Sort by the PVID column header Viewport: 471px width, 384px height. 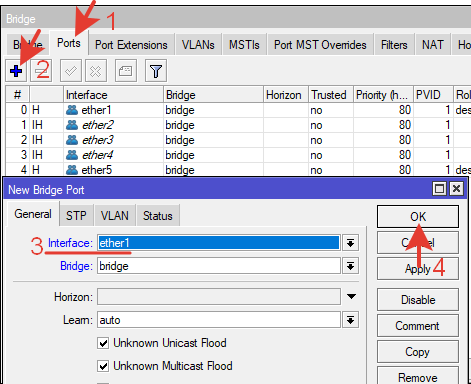tap(433, 95)
